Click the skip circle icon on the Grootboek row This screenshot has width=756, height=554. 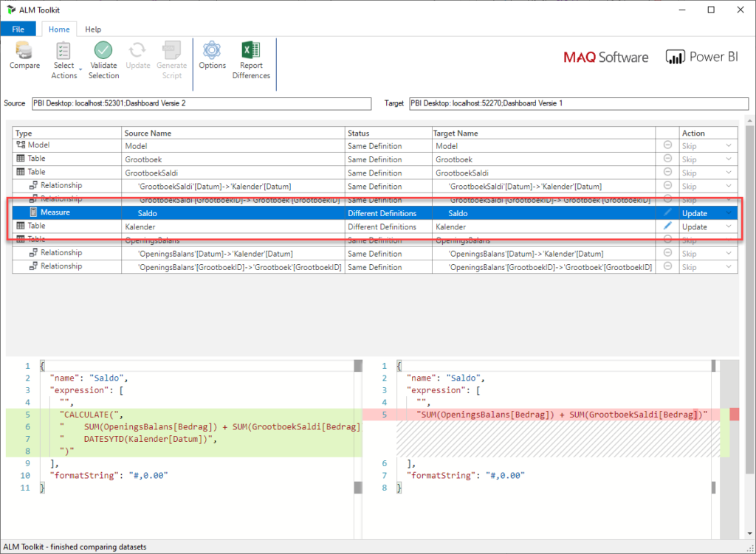(667, 159)
